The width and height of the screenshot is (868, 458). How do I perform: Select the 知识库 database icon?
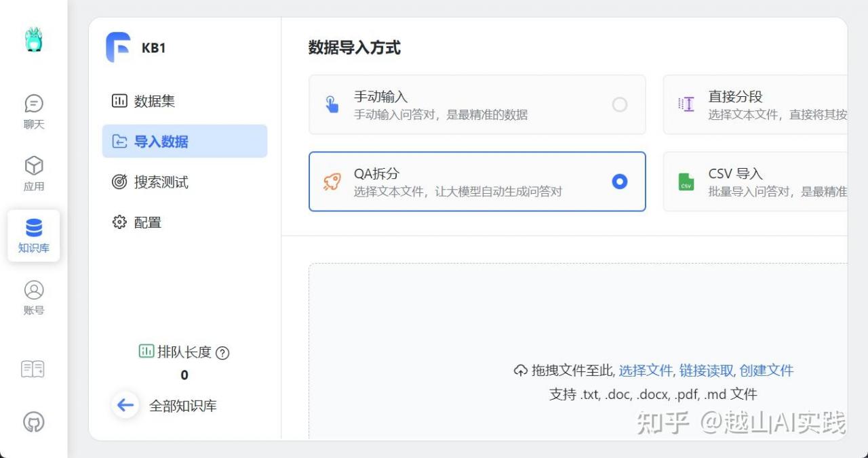(x=33, y=235)
